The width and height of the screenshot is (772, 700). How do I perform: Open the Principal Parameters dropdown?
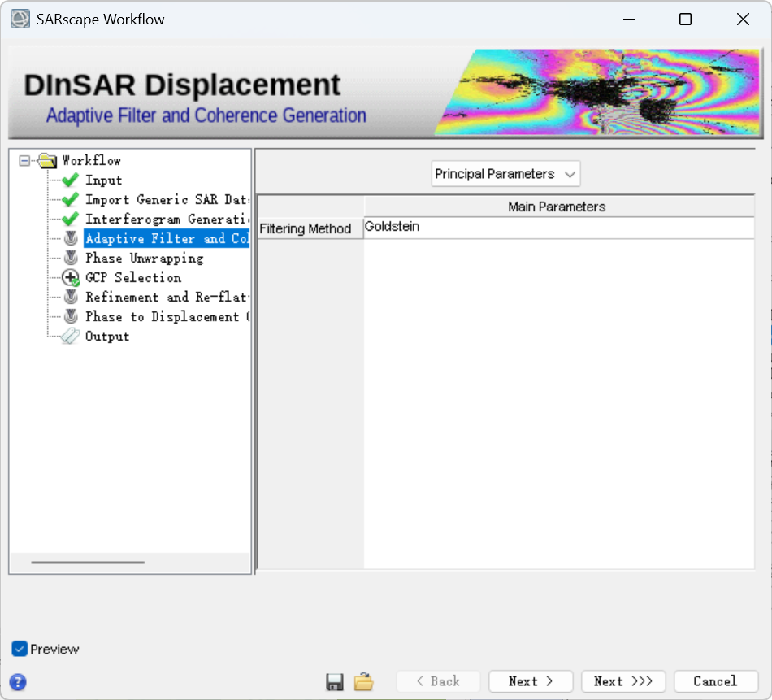(505, 174)
